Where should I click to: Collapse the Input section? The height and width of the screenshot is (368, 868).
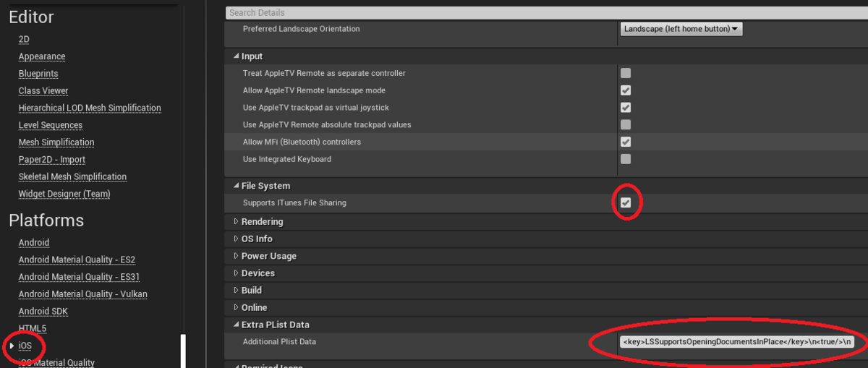coord(236,56)
